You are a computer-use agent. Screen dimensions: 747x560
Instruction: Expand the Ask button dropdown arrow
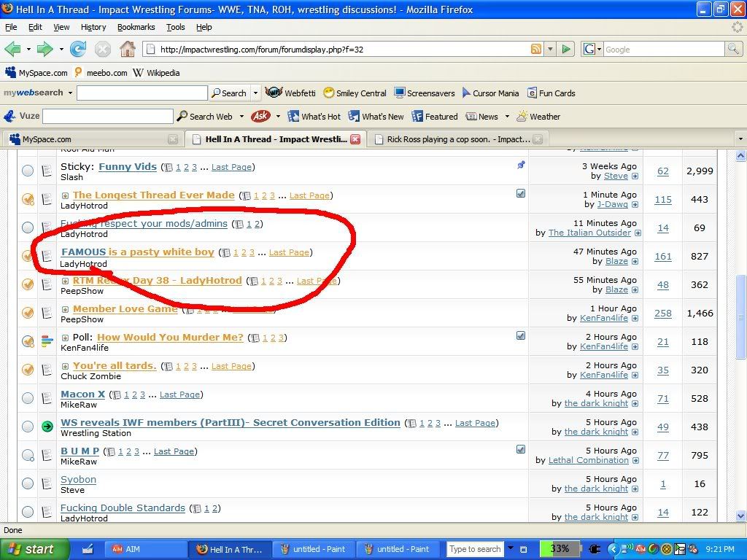[278, 116]
